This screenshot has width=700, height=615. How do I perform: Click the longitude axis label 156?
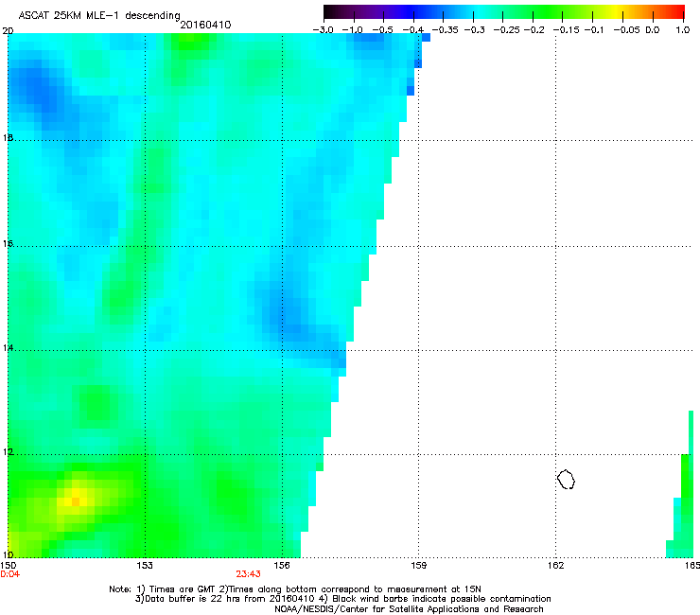coord(282,566)
